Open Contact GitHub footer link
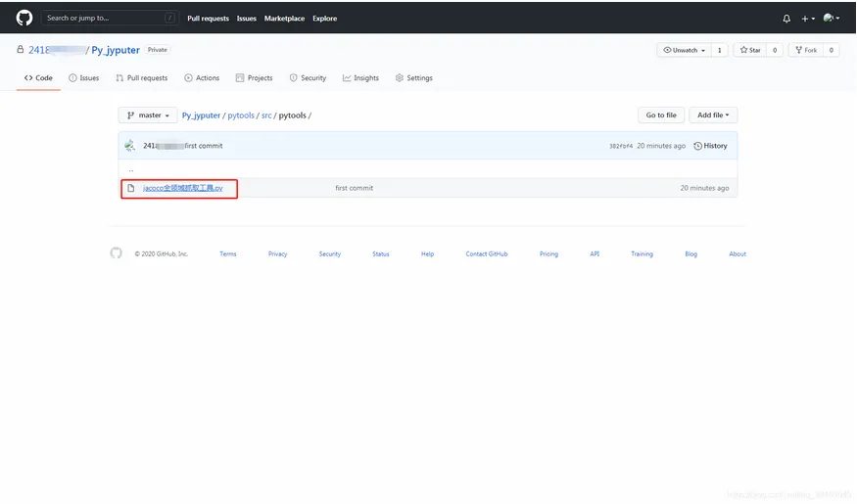This screenshot has height=504, width=857. (x=487, y=253)
